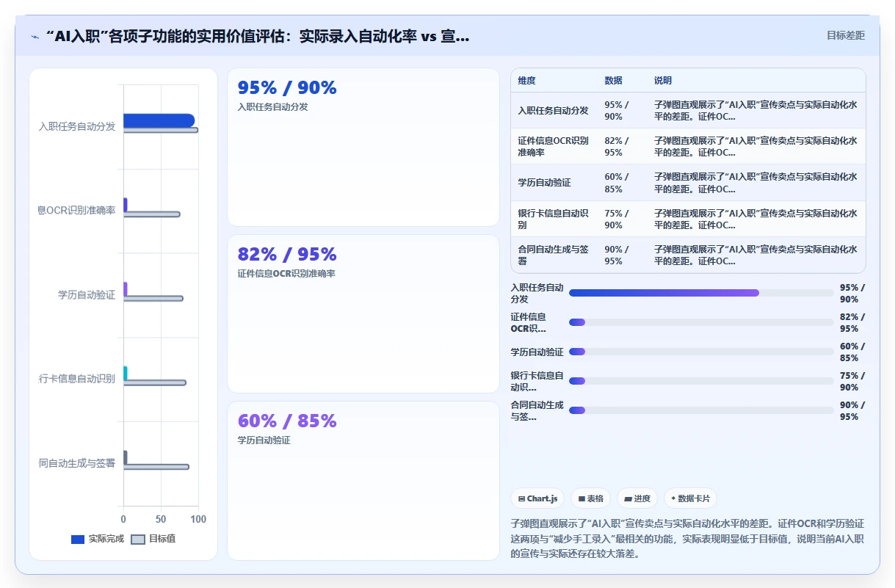Image resolution: width=895 pixels, height=588 pixels.
Task: Click the cyan actual bar for 行卡信息自动识别
Action: coord(126,373)
